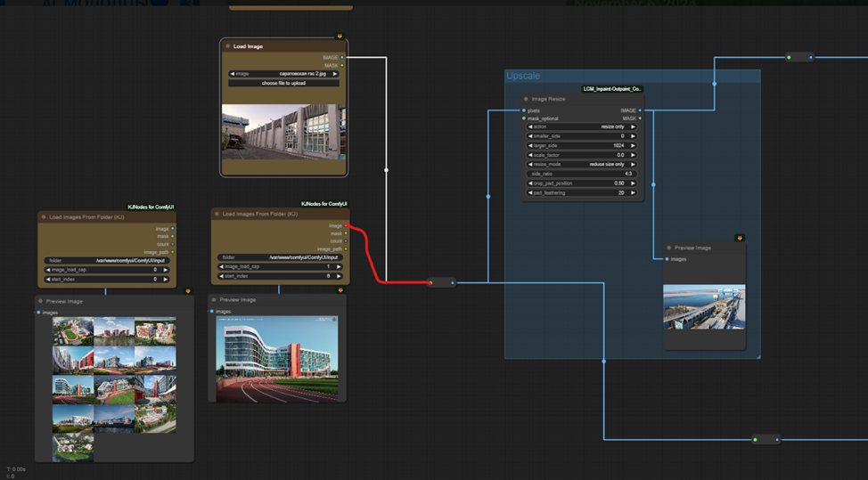Viewport: 868px width, 480px height.
Task: Open the action combo showing resize only
Action: (582, 126)
